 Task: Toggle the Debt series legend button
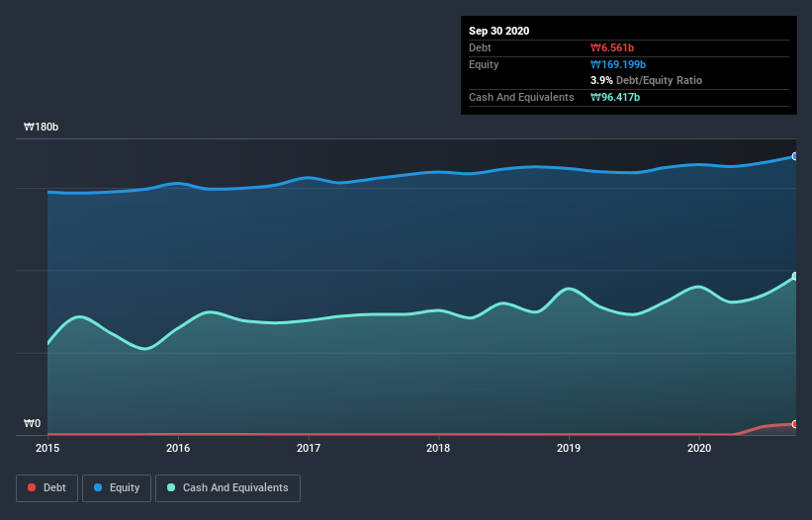[46, 488]
